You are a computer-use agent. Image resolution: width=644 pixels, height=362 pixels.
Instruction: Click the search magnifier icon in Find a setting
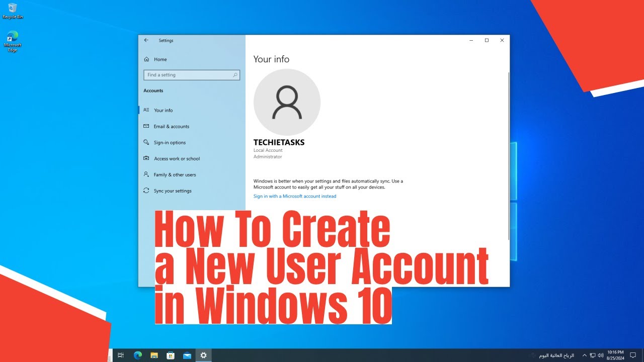tap(235, 75)
